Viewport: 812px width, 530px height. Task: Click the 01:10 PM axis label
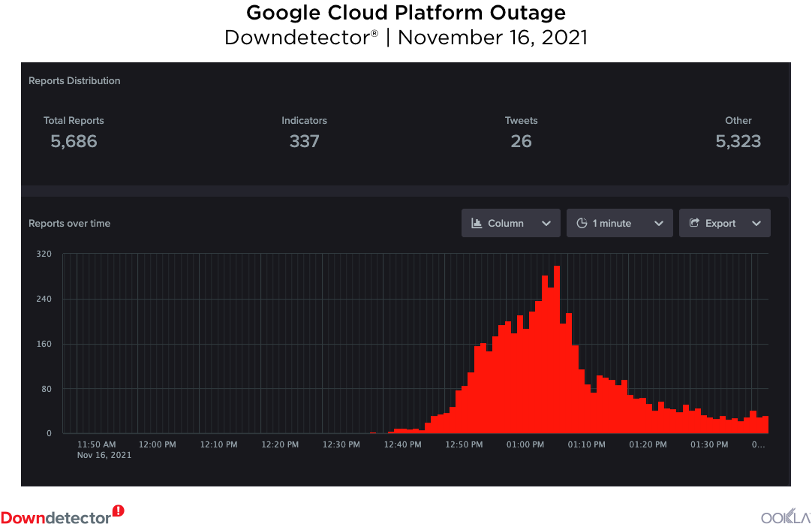586,444
